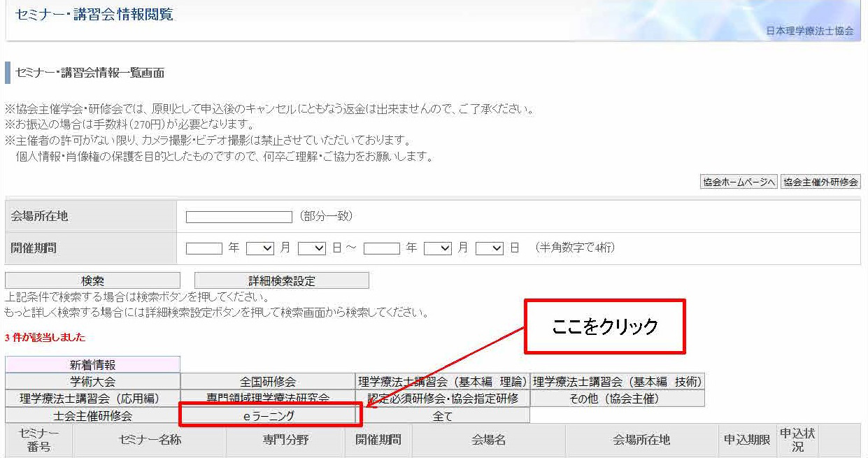Screen dimensions: 868x458
Task: Click the 開催期間 column header in results table
Action: pos(378,440)
